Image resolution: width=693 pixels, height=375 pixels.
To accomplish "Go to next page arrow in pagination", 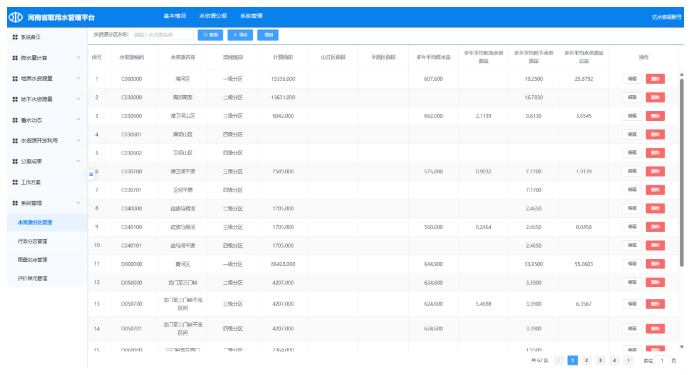I will pos(628,360).
